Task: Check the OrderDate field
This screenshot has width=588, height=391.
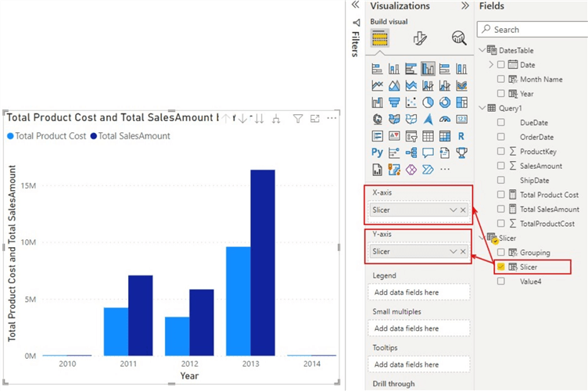Action: pos(500,137)
